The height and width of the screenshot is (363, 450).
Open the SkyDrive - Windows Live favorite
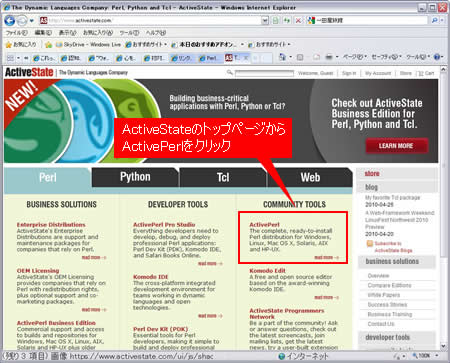[x=88, y=44]
